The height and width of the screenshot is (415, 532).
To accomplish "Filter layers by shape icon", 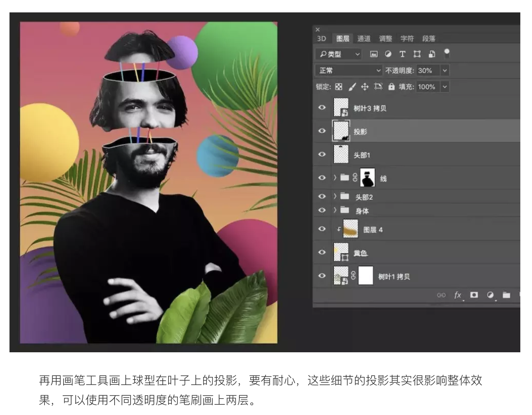I will (417, 54).
